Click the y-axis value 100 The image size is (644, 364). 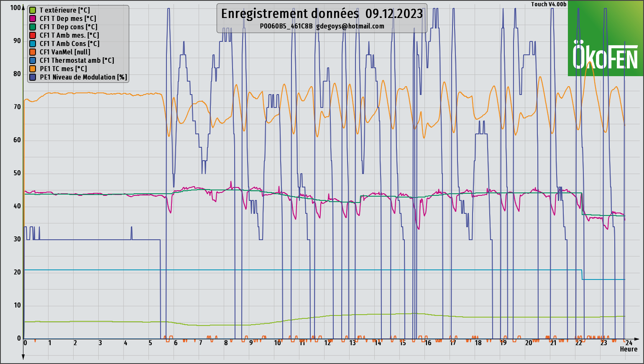15,8
